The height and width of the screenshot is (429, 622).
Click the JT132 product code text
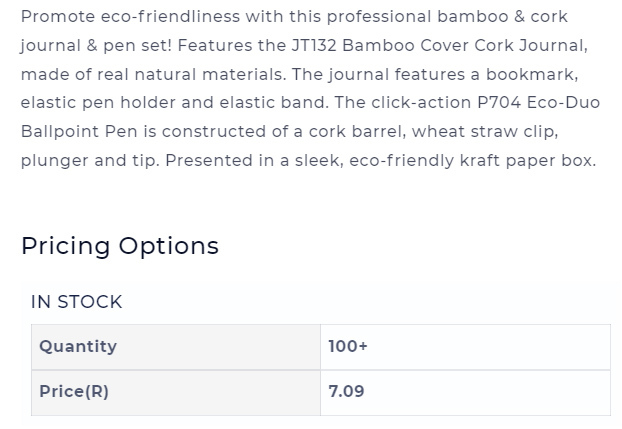(x=314, y=46)
